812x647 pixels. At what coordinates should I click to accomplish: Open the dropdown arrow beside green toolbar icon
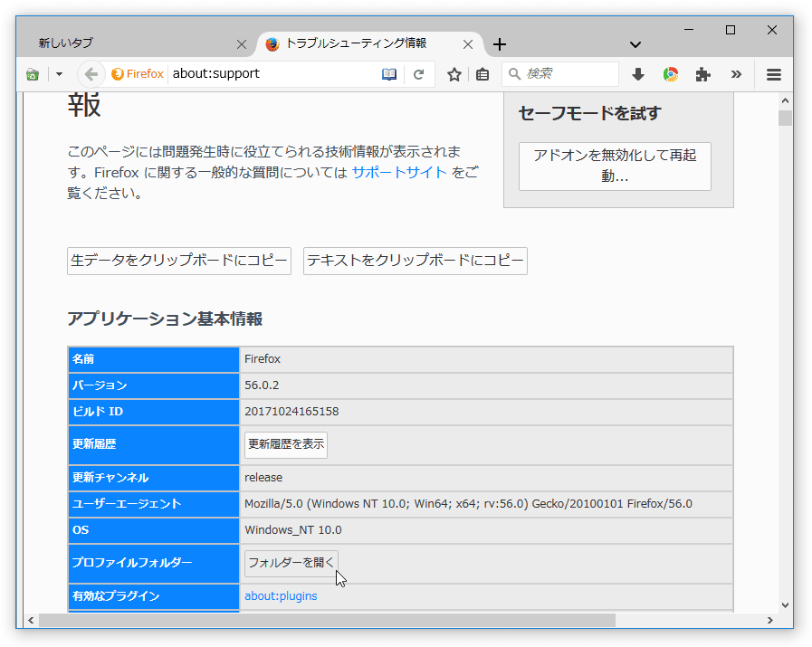point(59,74)
